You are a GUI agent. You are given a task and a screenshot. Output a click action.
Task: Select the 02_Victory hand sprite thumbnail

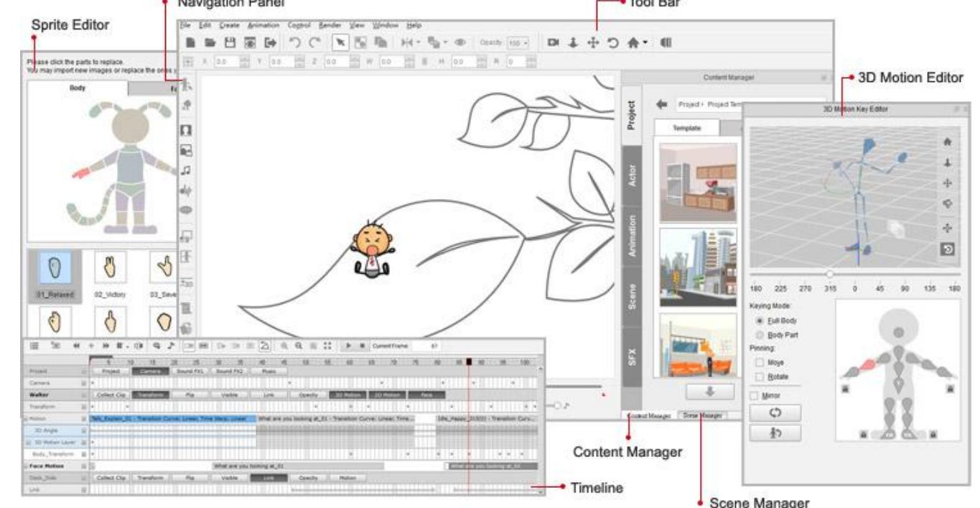(111, 266)
